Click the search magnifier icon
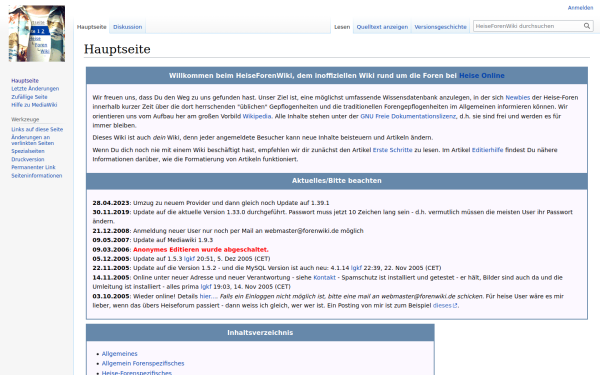Image resolution: width=600 pixels, height=375 pixels. pos(587,26)
